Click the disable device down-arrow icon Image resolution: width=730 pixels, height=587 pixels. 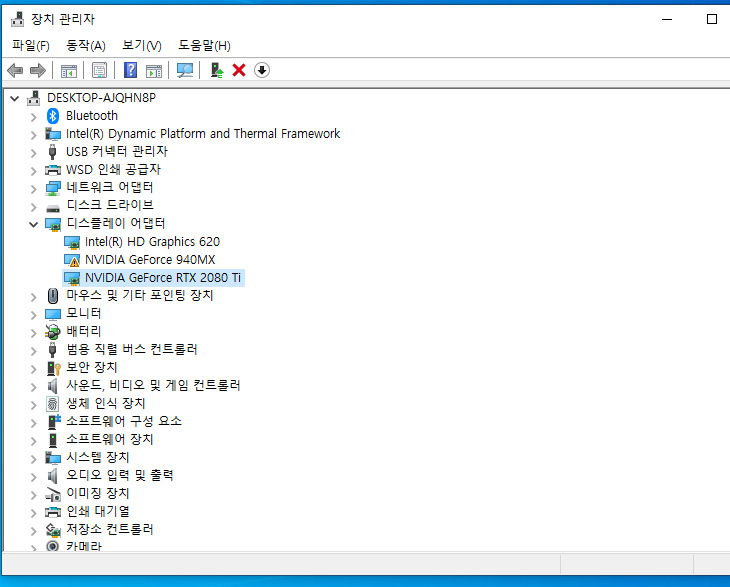click(x=262, y=70)
